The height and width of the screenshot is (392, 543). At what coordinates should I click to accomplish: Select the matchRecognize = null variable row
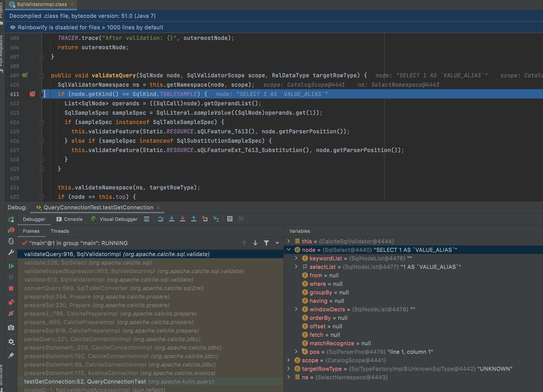point(413,343)
